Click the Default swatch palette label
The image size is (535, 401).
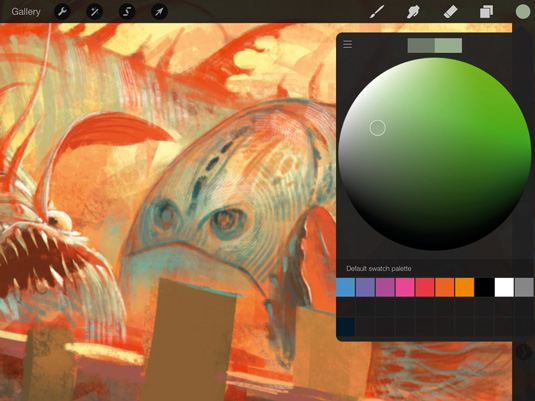(x=378, y=269)
